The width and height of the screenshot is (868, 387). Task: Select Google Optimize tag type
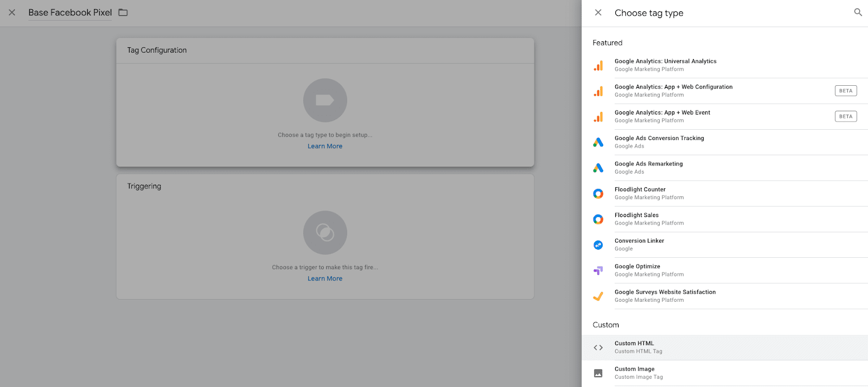pyautogui.click(x=725, y=270)
